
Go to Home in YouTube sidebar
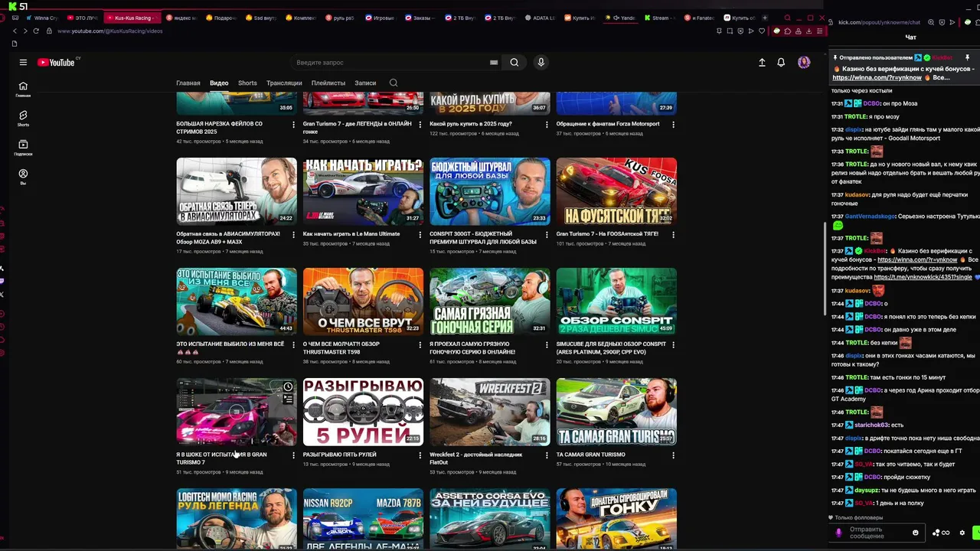tap(23, 89)
